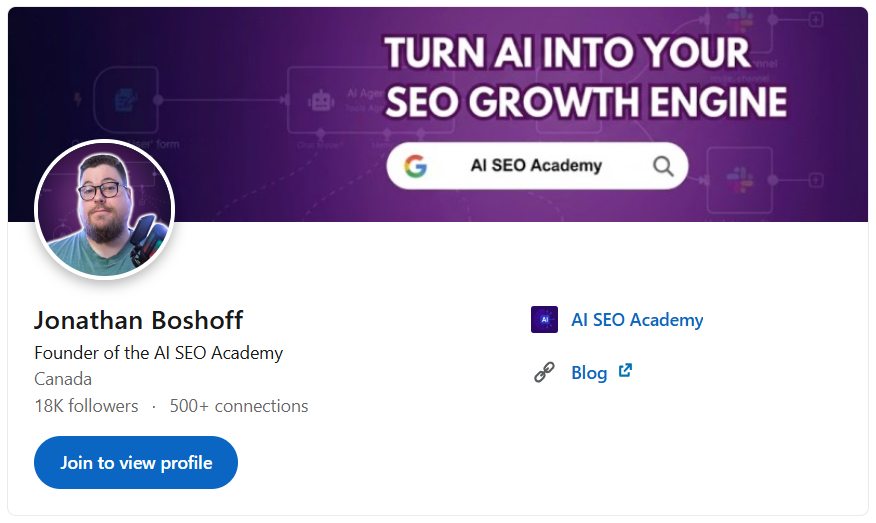Click the Canada location text
Viewport: 876px width, 523px height.
(x=63, y=379)
